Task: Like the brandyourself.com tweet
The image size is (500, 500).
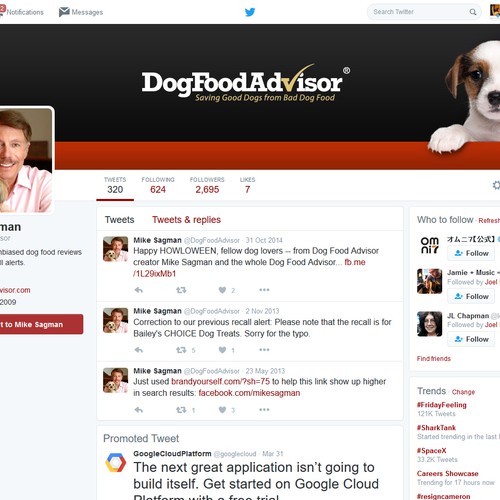Action: [x=222, y=410]
